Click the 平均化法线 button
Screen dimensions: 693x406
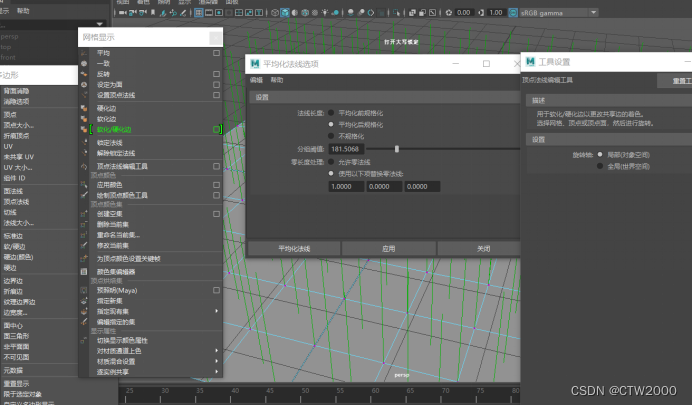(x=294, y=249)
